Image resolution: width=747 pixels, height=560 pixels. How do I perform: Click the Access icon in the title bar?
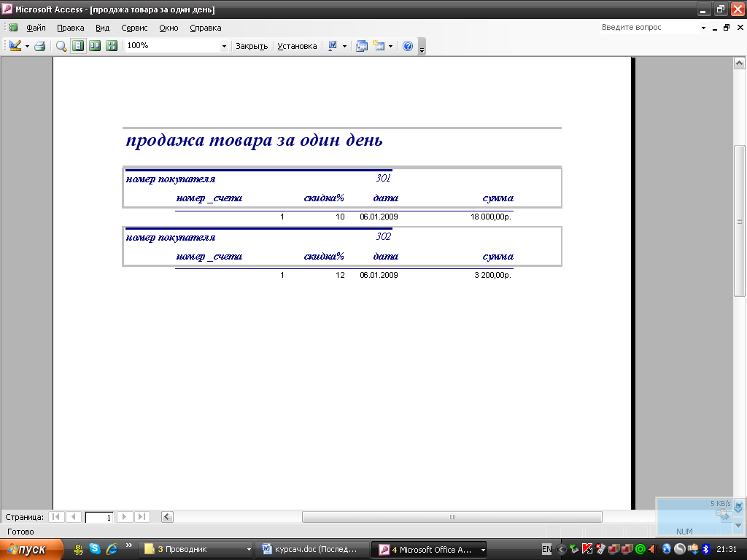[7, 9]
